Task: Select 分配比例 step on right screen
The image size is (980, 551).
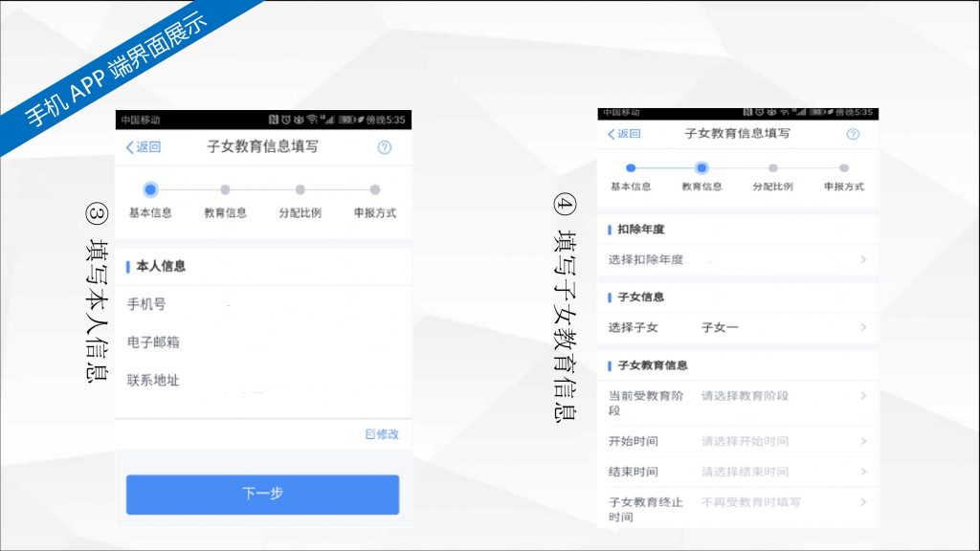Action: (x=772, y=168)
